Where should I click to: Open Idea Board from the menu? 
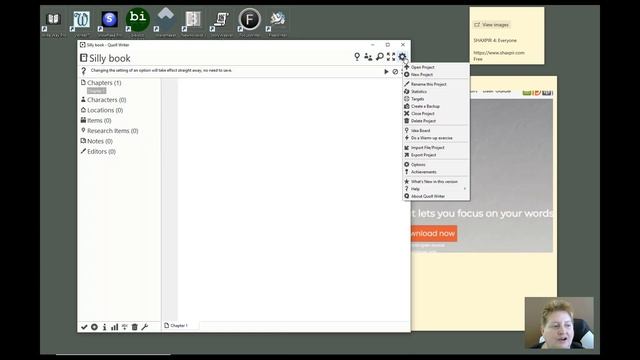tap(435, 131)
